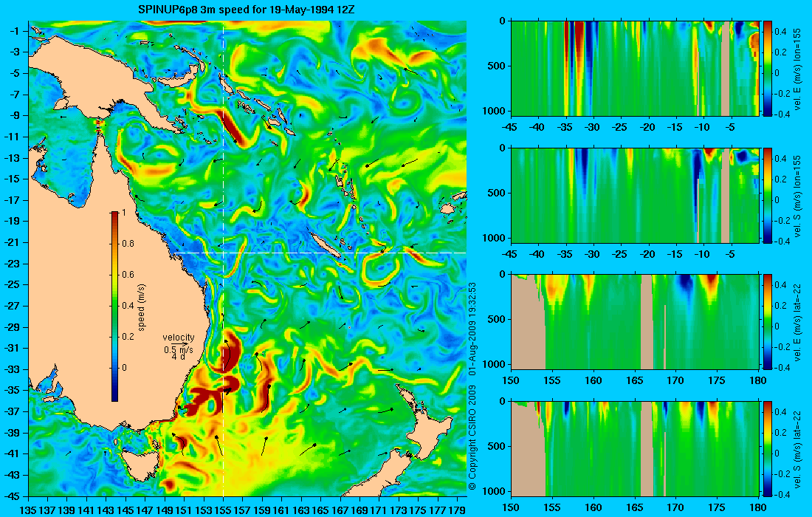
Task: Click the plot title 'SPINUP6p8 3m speed for 19-May-1994 12Z'
Action: pos(246,10)
